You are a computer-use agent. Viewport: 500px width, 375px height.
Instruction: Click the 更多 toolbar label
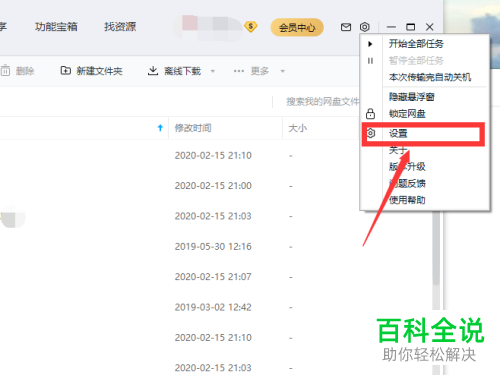click(x=260, y=71)
